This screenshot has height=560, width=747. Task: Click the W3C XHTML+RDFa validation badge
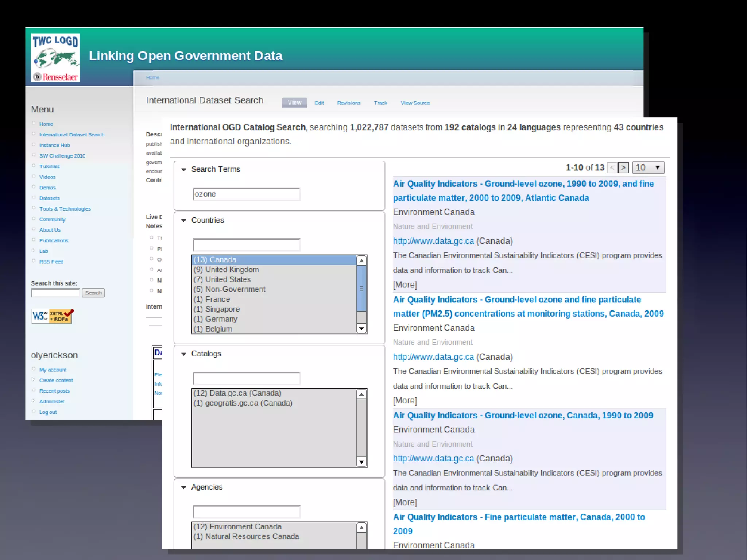(52, 316)
